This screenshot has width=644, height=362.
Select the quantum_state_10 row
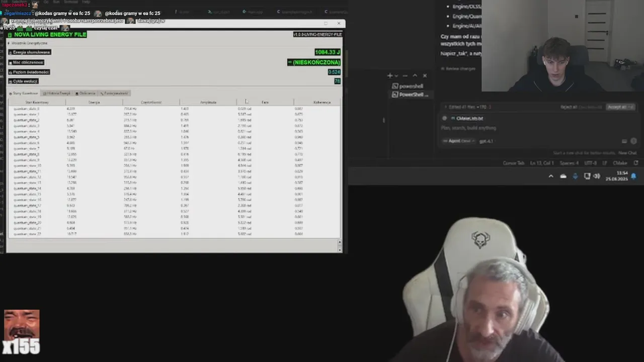click(174, 165)
